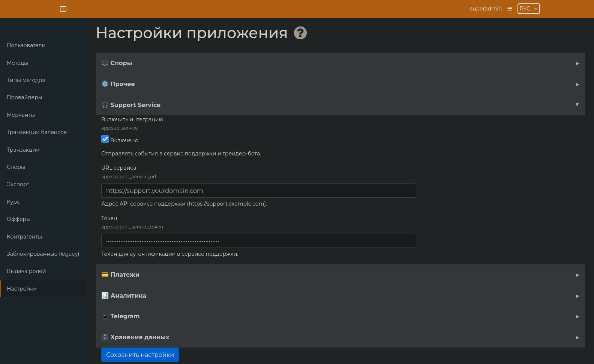Screen dimensions: 594x364
Task: Focus the URL сервиса input field
Action: click(259, 191)
